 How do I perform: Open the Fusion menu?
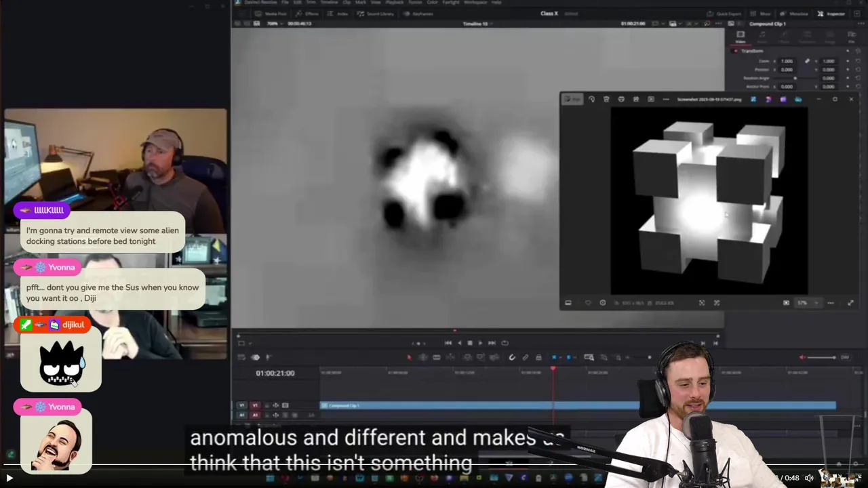pos(414,3)
